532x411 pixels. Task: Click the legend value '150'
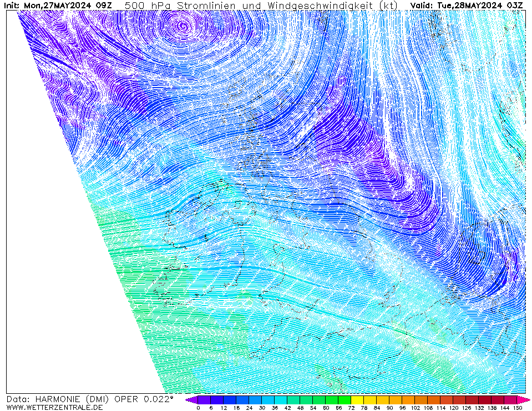[x=518, y=408]
